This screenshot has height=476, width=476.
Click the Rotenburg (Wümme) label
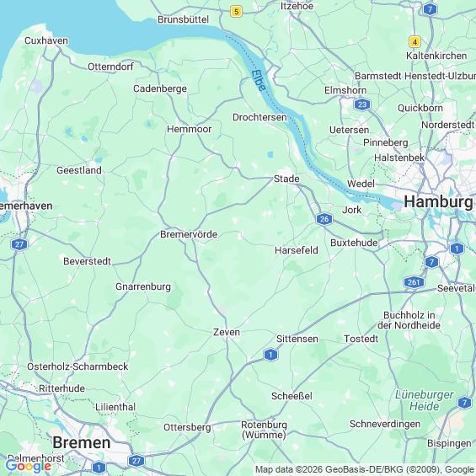264,430
